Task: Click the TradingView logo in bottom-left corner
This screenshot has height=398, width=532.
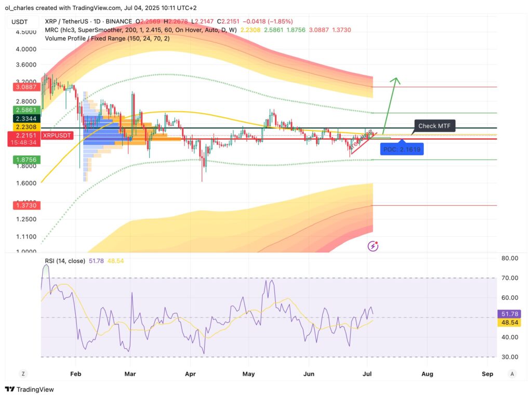Action: (x=23, y=389)
